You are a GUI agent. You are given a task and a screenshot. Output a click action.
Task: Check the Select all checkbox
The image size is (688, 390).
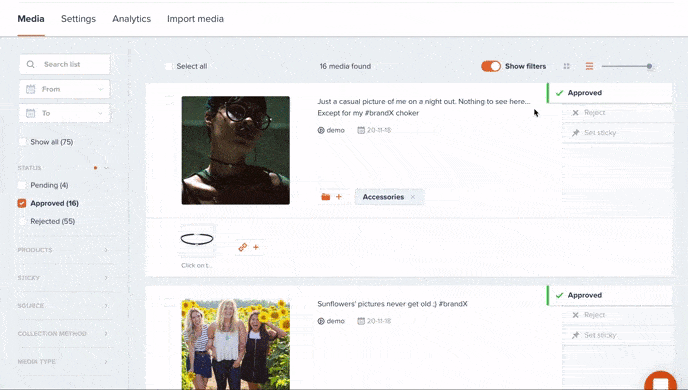pos(168,66)
